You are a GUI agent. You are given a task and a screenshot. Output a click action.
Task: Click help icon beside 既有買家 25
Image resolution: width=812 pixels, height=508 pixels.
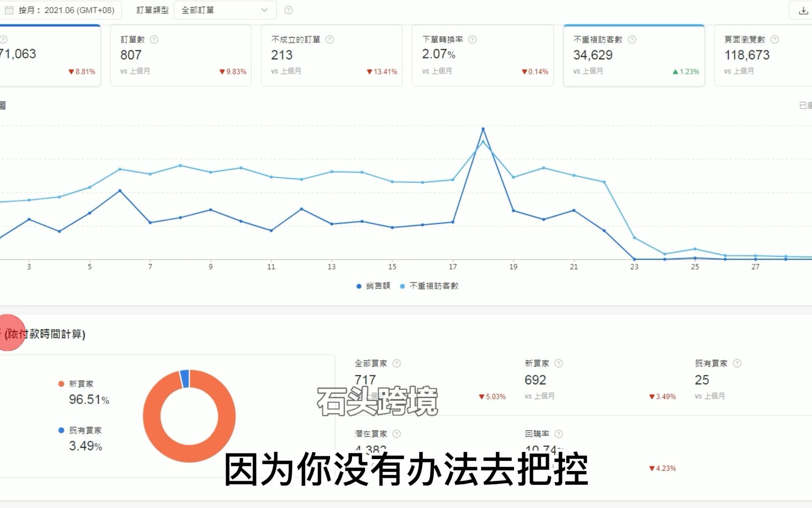pos(737,363)
